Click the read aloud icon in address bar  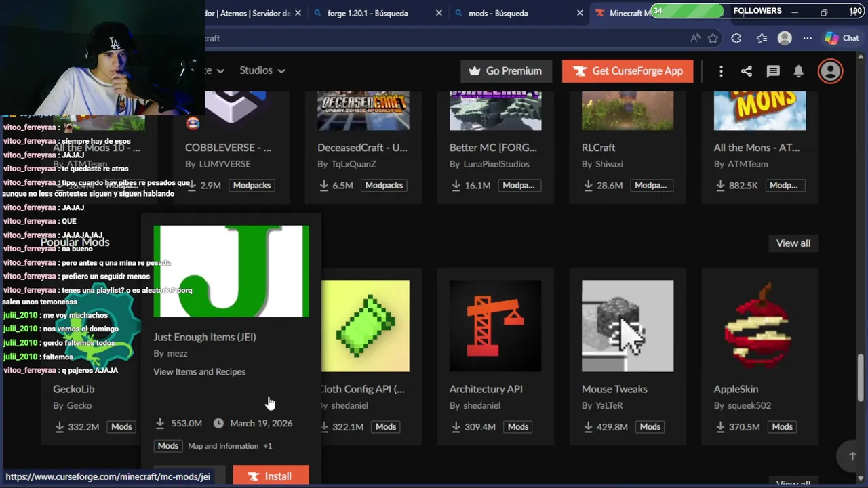coord(695,39)
